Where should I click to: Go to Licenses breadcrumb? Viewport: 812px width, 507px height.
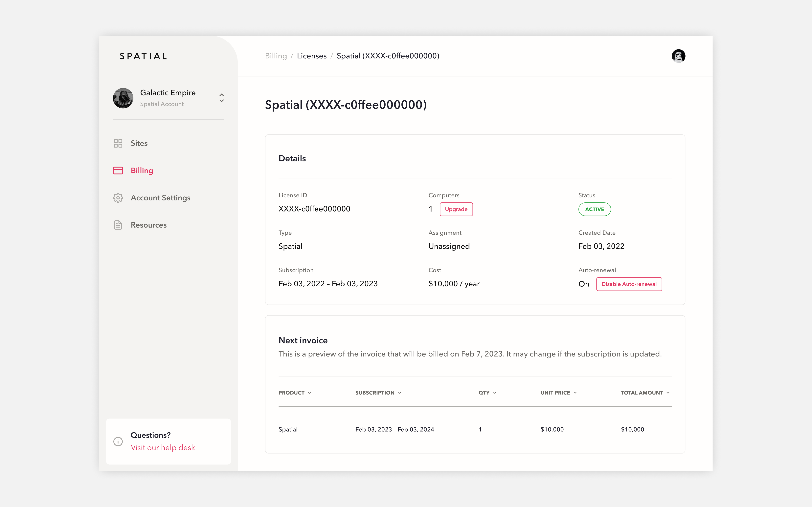click(x=311, y=56)
